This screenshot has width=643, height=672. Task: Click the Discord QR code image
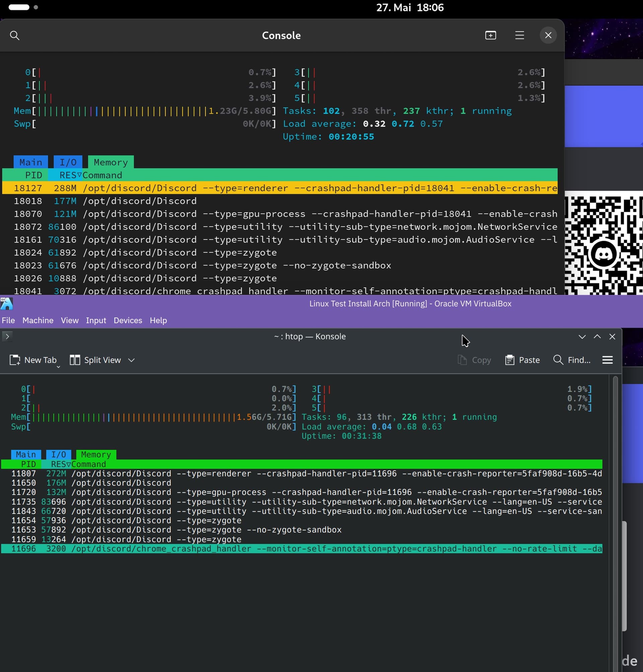(x=603, y=243)
